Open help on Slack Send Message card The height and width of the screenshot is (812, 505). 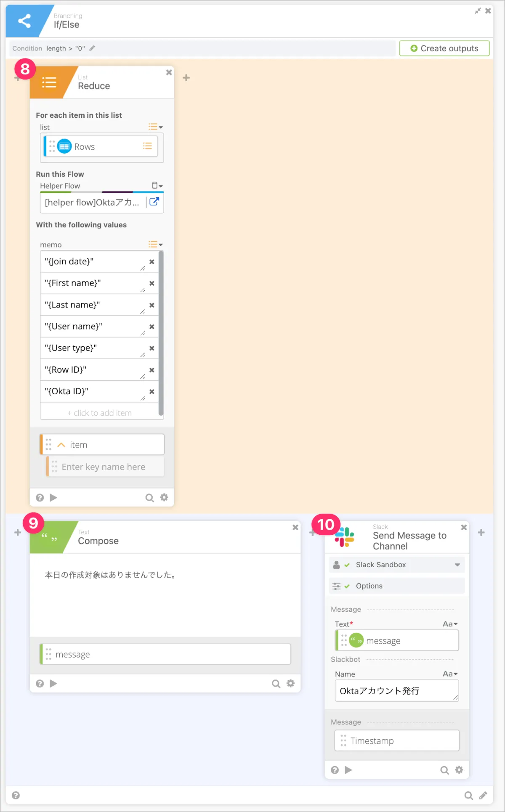tap(335, 770)
